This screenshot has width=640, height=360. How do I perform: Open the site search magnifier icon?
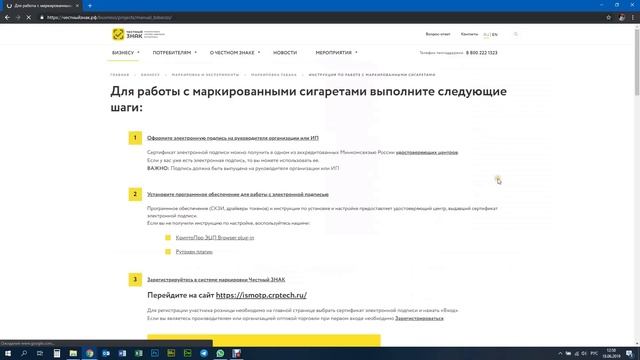pos(516,34)
